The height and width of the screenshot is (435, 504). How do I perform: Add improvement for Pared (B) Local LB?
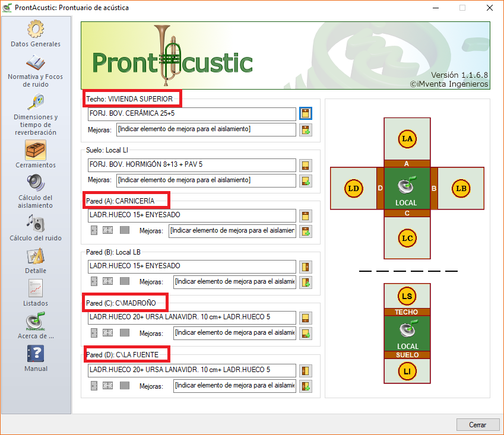pos(305,282)
